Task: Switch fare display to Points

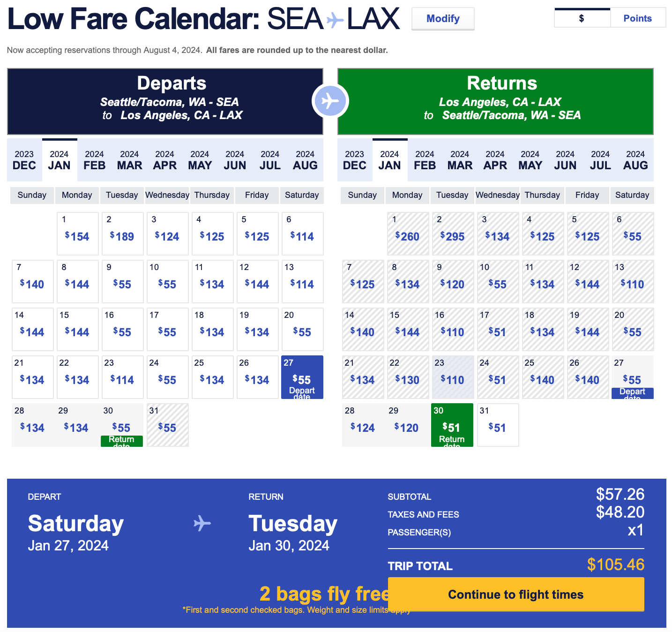Action: [637, 18]
